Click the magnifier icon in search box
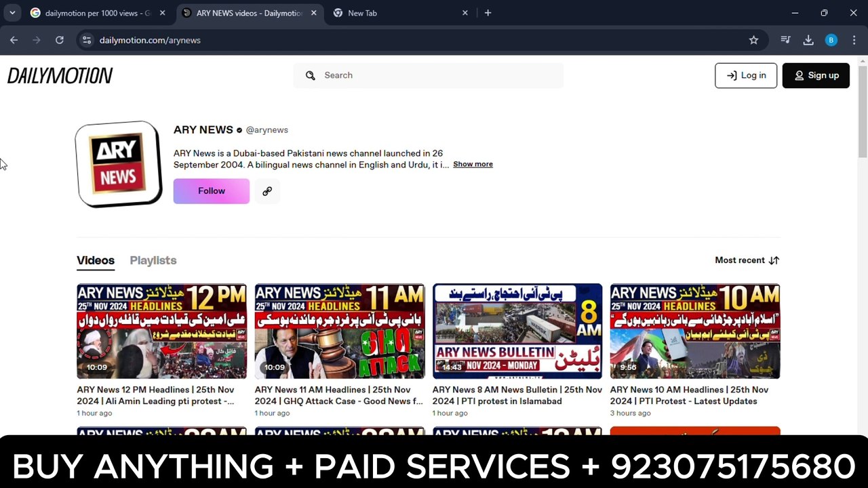Viewport: 868px width, 488px height. 310,75
